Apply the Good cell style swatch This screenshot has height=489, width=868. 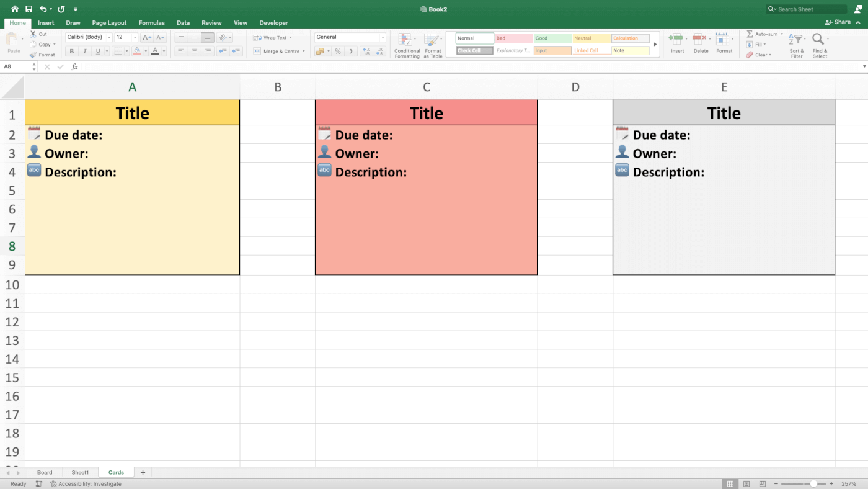click(x=551, y=38)
